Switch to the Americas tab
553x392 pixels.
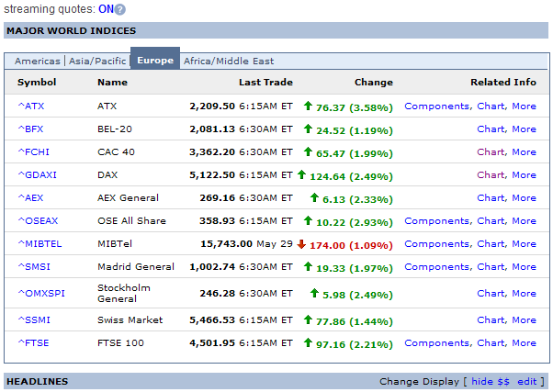pyautogui.click(x=38, y=61)
